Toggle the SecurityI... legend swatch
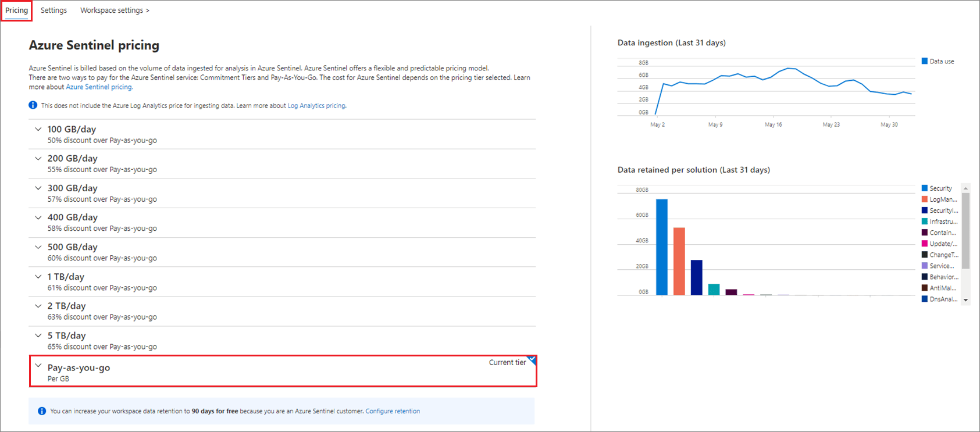 pos(925,210)
